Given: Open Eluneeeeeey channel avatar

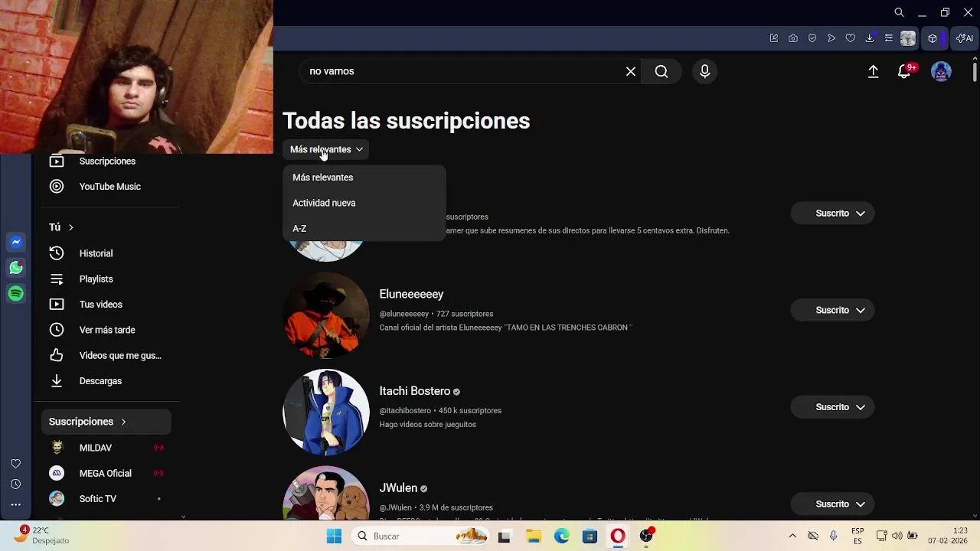Looking at the screenshot, I should tap(326, 315).
